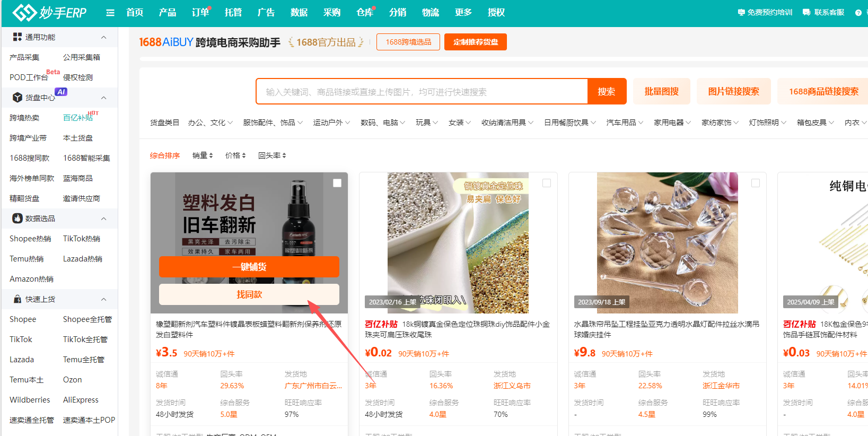
Task: Expand the 收纳清洁用具 category dropdown
Action: [507, 123]
